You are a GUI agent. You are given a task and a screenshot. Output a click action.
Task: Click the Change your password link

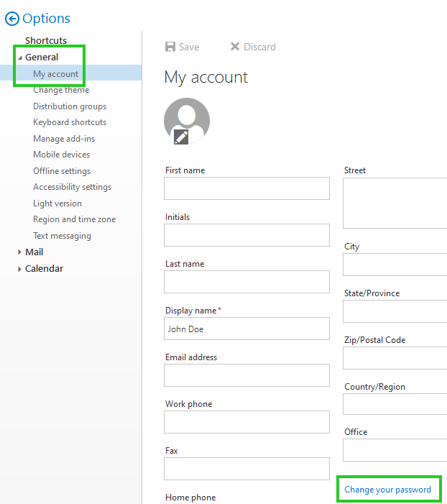(387, 490)
